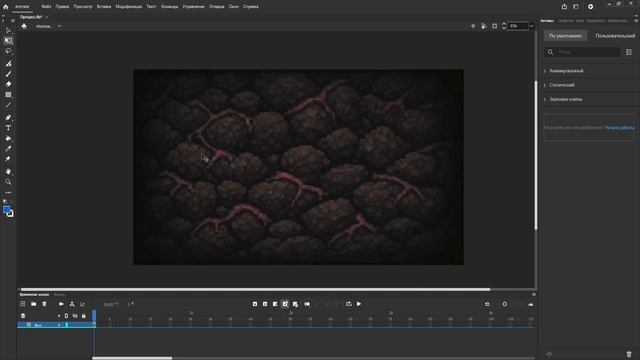Screen dimensions: 640x360
Task: Open the Модификация menu
Action: (129, 7)
